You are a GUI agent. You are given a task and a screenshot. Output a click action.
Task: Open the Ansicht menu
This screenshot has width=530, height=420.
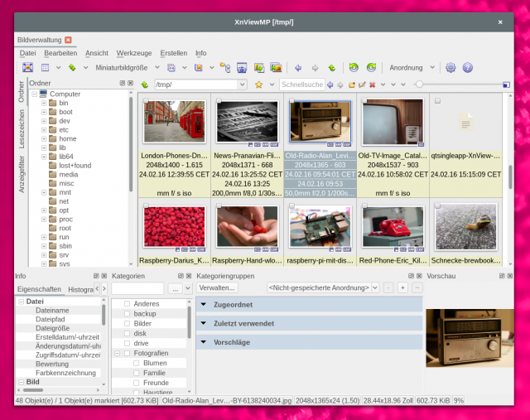(97, 53)
